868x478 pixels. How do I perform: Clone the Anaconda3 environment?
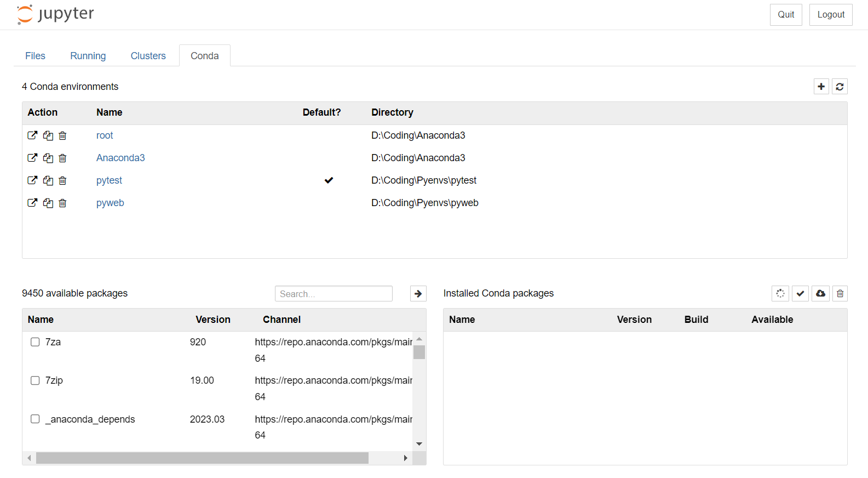pos(48,158)
